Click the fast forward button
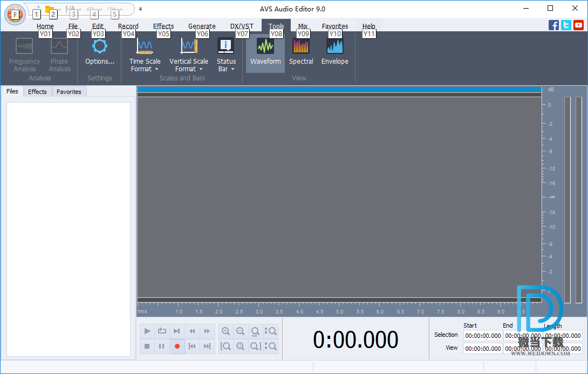 207,331
